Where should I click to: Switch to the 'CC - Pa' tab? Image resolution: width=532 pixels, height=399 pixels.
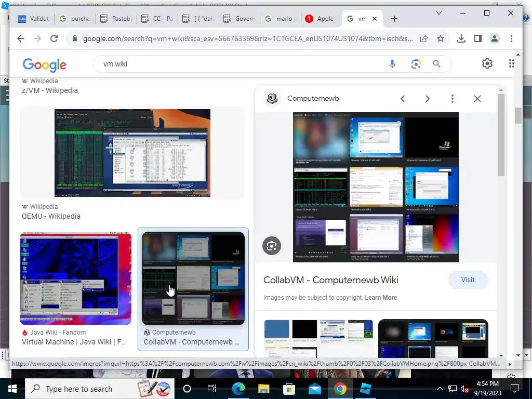click(157, 19)
